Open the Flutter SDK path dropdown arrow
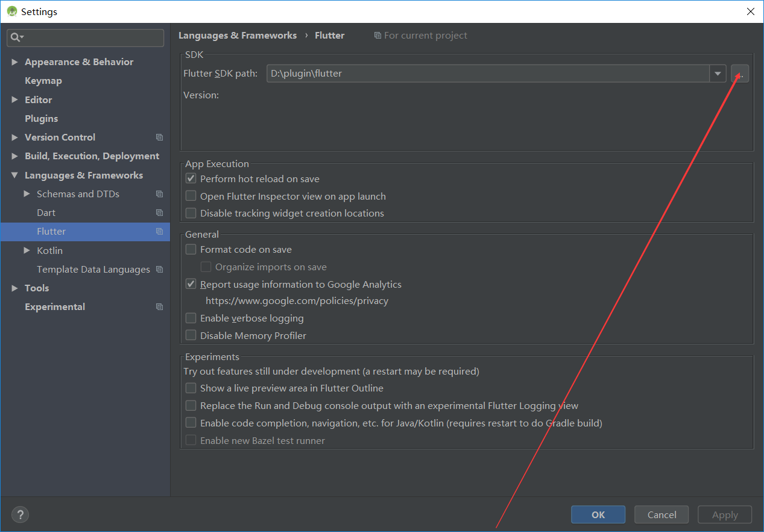 717,74
